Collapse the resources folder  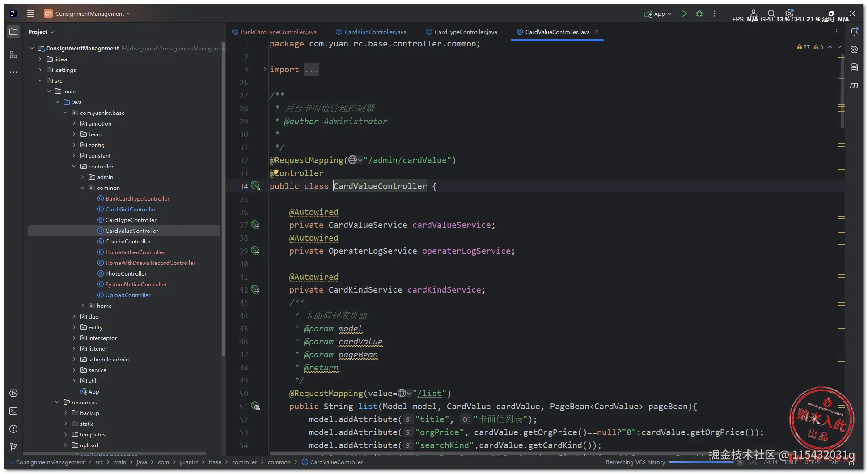[57, 402]
